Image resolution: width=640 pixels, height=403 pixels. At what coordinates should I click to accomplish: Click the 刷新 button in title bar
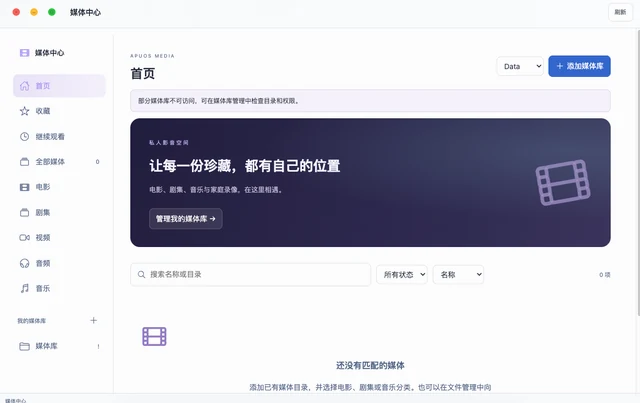pyautogui.click(x=620, y=12)
